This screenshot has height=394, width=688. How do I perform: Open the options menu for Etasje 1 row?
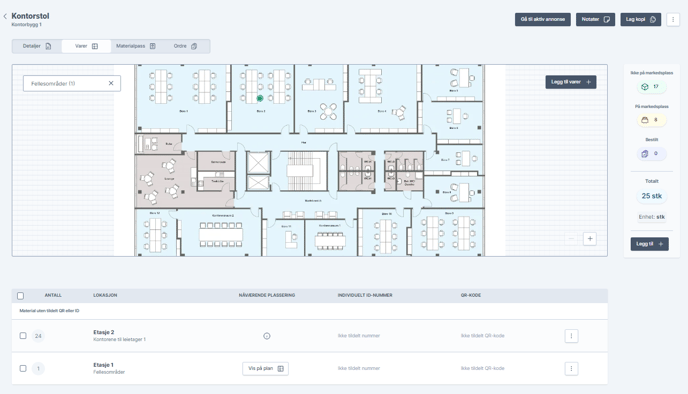tap(571, 369)
